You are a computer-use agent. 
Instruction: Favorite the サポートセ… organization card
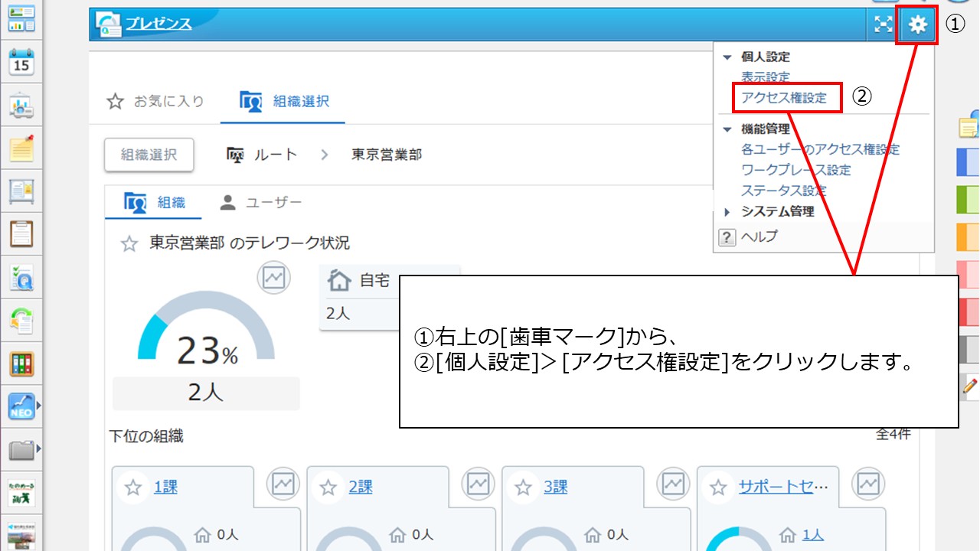coord(718,487)
